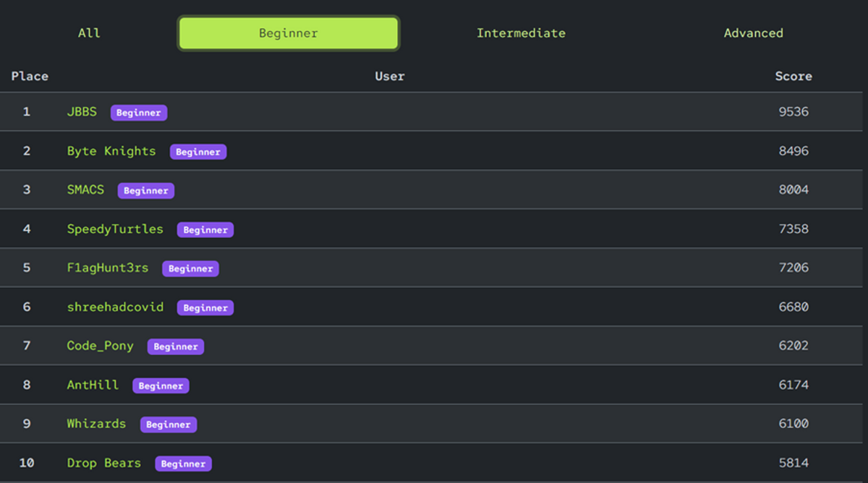Open the Intermediate leaderboard tab
Image resolution: width=868 pixels, height=483 pixels.
521,33
